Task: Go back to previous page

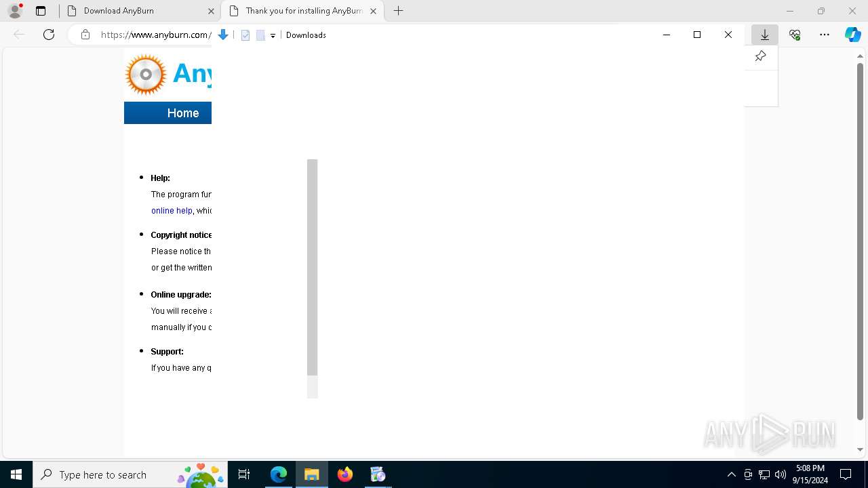Action: [x=19, y=35]
